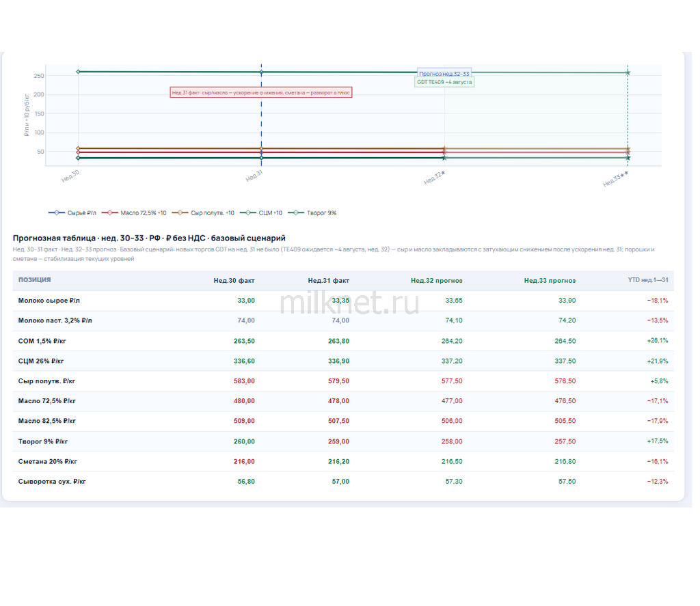This screenshot has width=700, height=606.
Task: Select the Творог 9% ₽/кг row label
Action: point(43,441)
